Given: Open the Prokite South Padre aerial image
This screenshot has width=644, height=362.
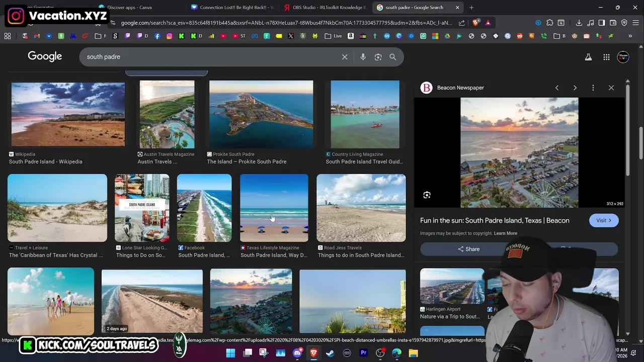Looking at the screenshot, I should click(x=261, y=115).
